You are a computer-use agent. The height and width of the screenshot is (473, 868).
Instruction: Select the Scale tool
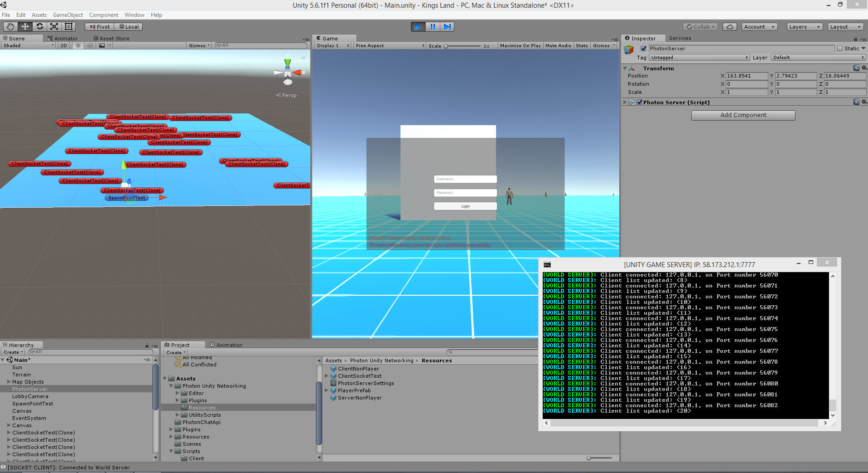54,27
